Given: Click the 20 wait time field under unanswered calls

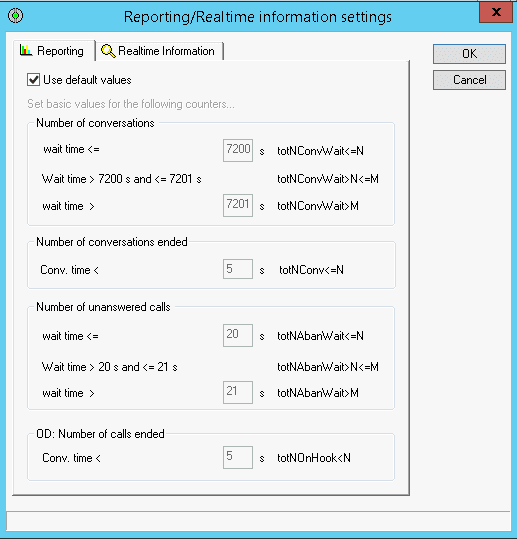Looking at the screenshot, I should coord(238,335).
